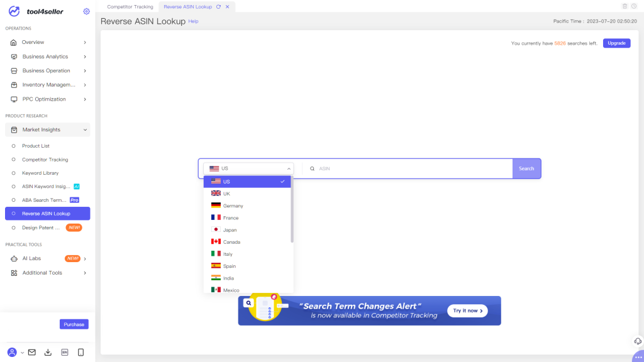Click the Business Analytics chart icon
The image size is (644, 362).
point(14,57)
